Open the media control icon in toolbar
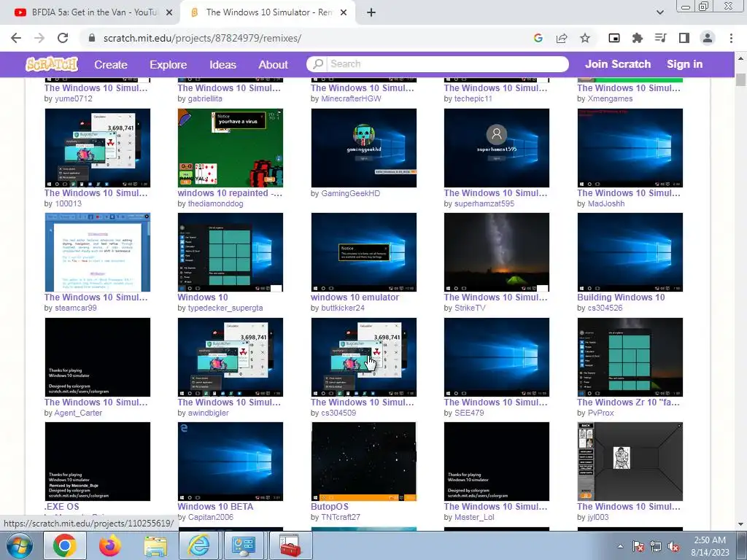The image size is (747, 560). point(661,38)
